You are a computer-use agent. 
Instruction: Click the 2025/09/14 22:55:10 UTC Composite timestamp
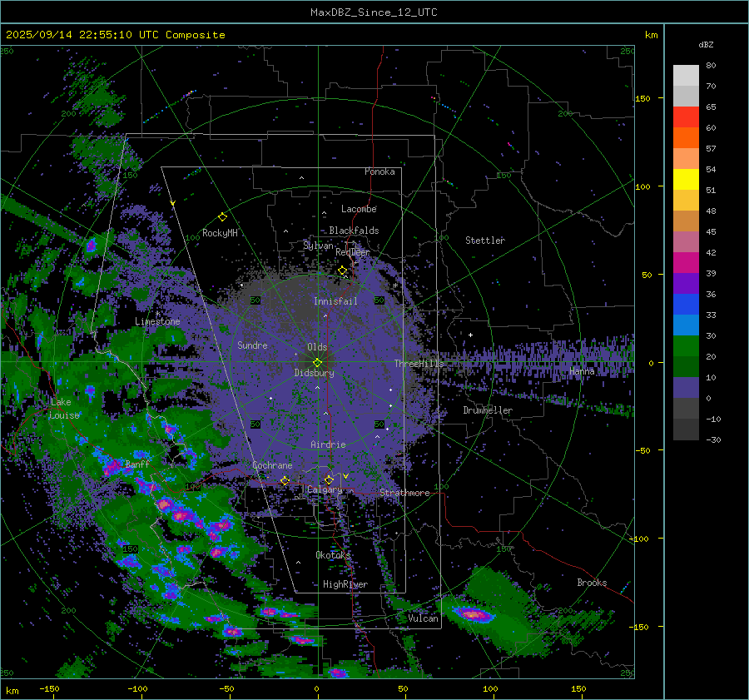coord(115,35)
